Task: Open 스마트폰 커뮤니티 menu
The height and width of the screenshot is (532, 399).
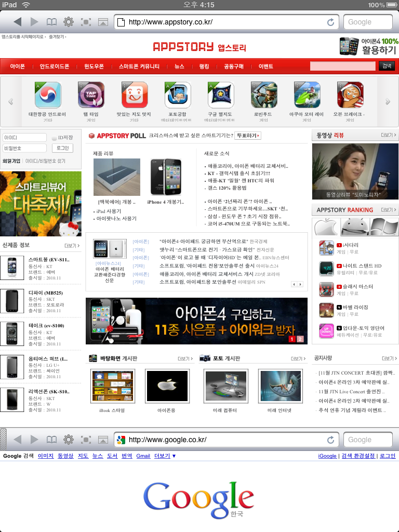Action: tap(139, 66)
